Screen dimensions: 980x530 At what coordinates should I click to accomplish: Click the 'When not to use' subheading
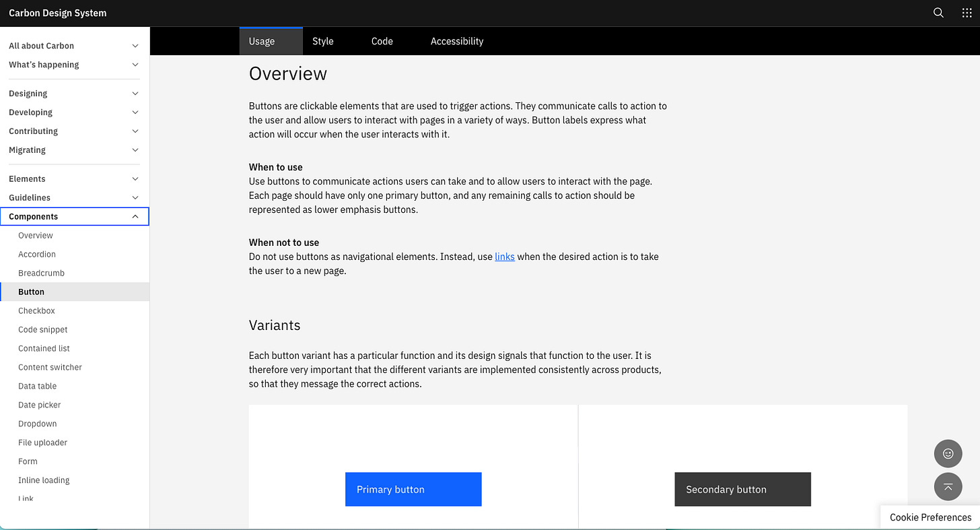[284, 242]
